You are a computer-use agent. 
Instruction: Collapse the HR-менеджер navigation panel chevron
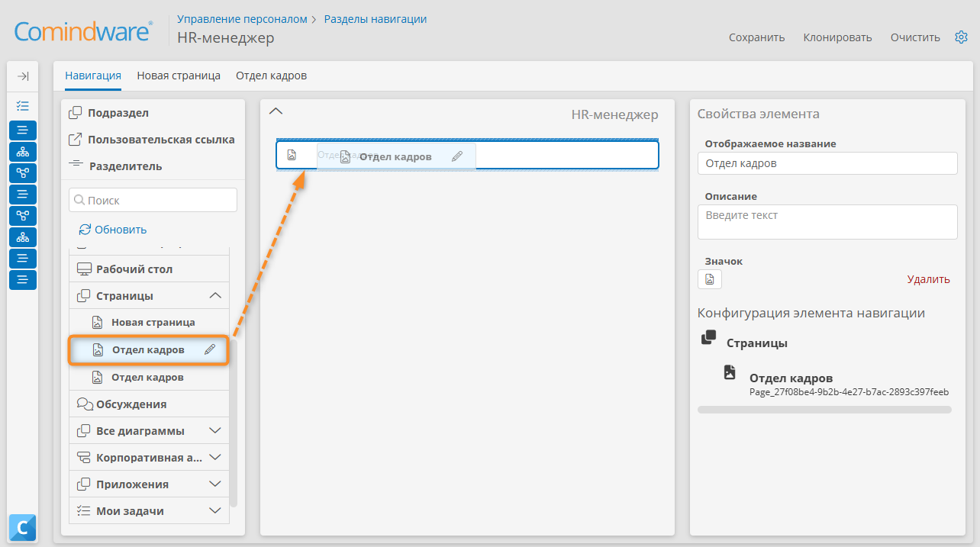[x=276, y=111]
